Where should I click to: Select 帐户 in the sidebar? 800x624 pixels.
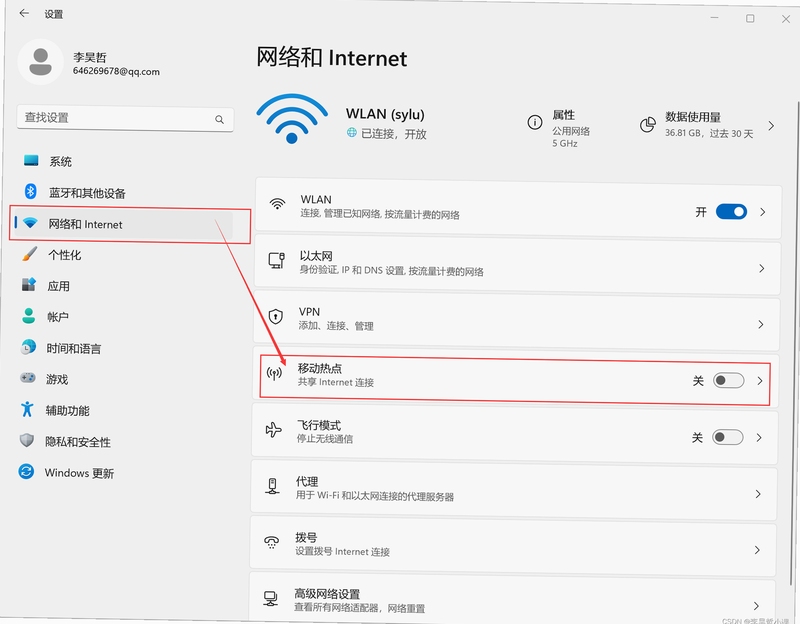[x=58, y=317]
